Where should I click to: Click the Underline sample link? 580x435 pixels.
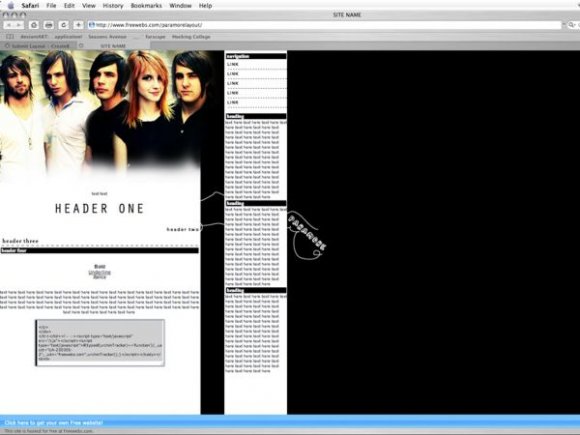click(100, 272)
